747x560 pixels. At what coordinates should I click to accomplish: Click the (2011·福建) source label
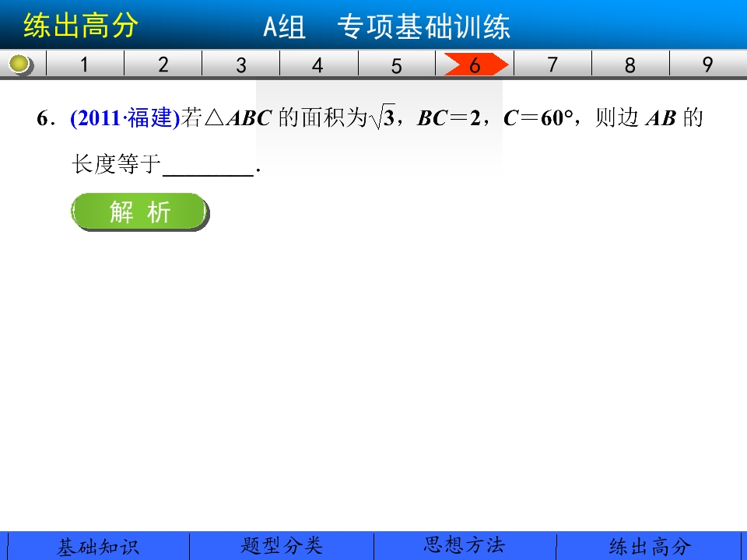(124, 117)
